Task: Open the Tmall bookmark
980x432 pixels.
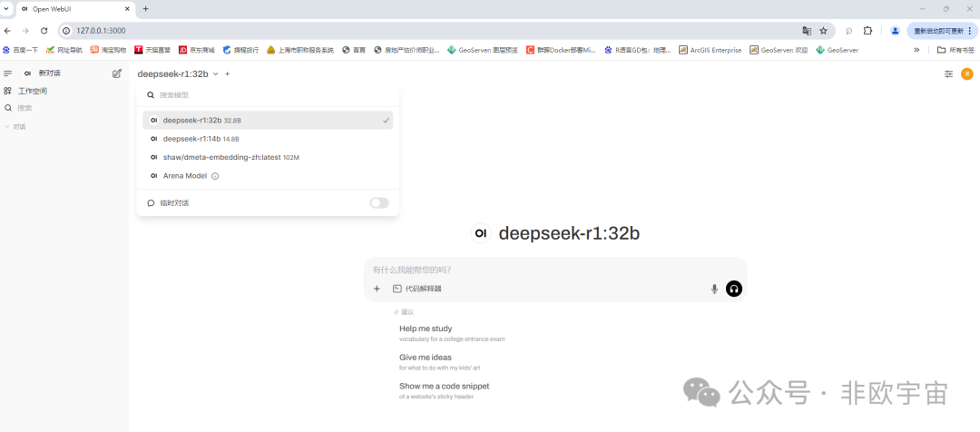Action: 152,50
